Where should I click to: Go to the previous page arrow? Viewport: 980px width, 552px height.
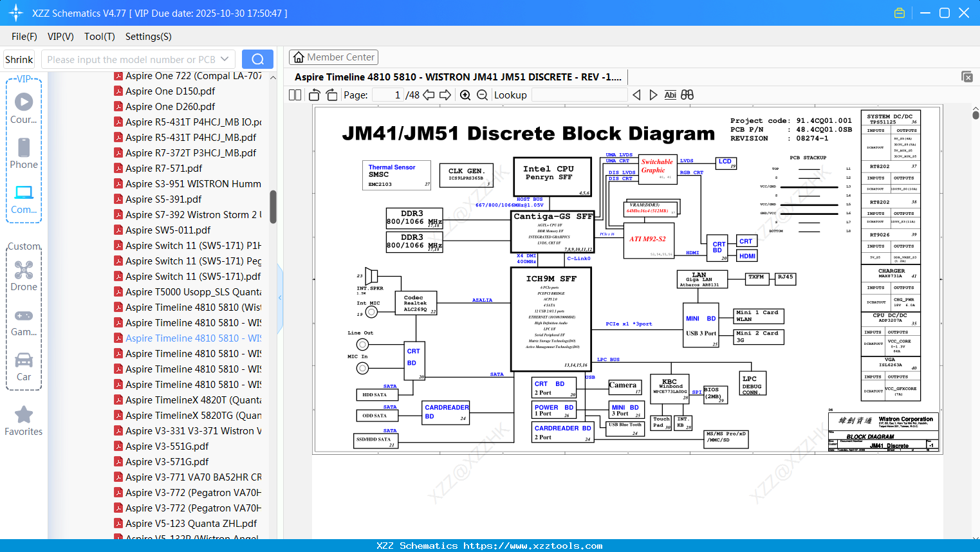point(429,95)
